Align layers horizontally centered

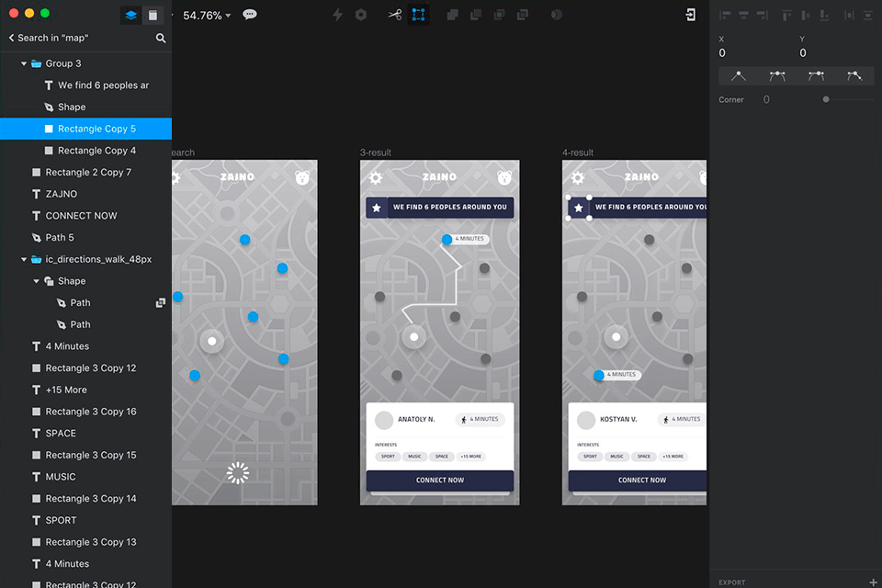pyautogui.click(x=743, y=16)
